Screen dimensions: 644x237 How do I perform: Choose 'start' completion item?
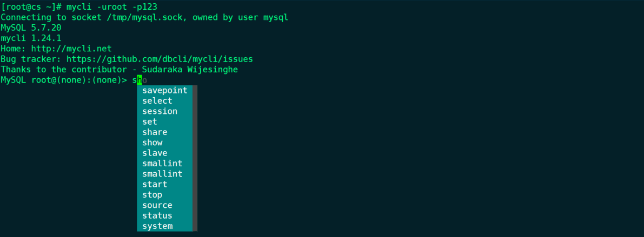[165, 185]
